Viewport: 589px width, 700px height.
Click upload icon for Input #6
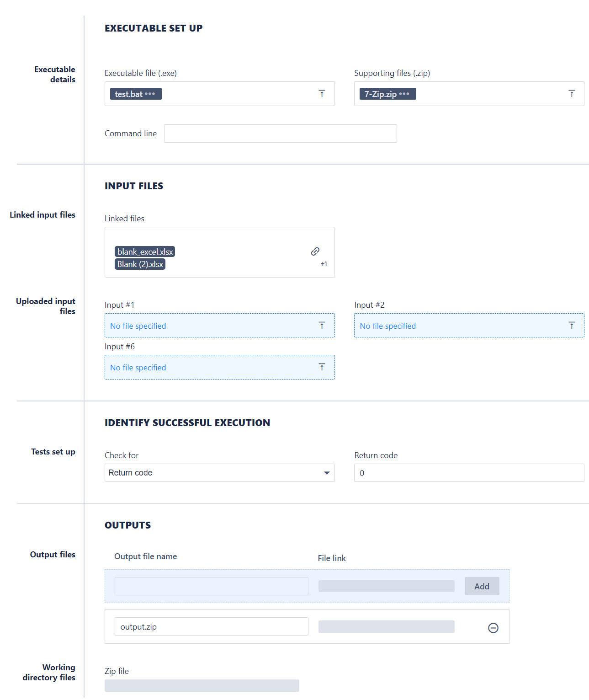(x=322, y=367)
